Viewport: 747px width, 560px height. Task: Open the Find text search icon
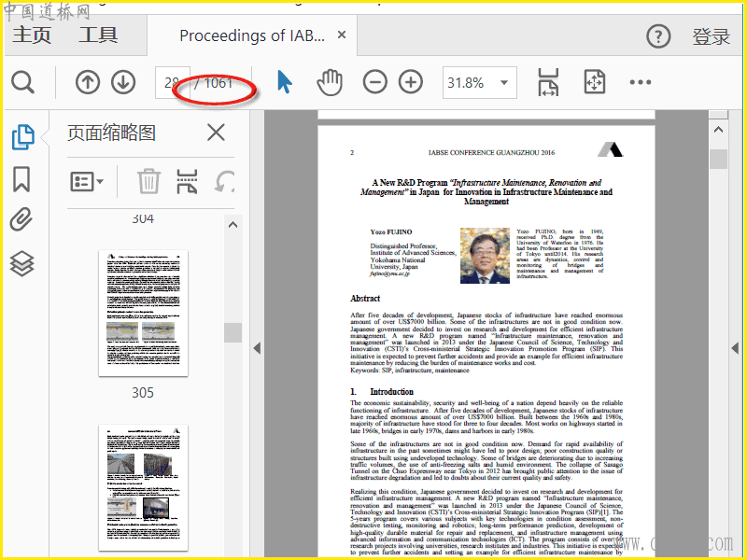tap(22, 82)
